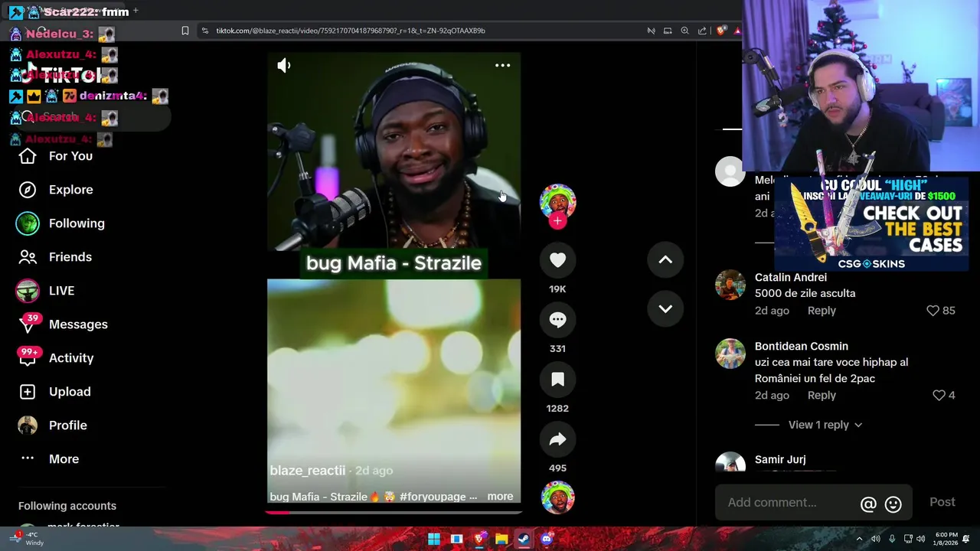Open the Brave Shields lion icon
This screenshot has height=551, width=980.
tap(721, 31)
